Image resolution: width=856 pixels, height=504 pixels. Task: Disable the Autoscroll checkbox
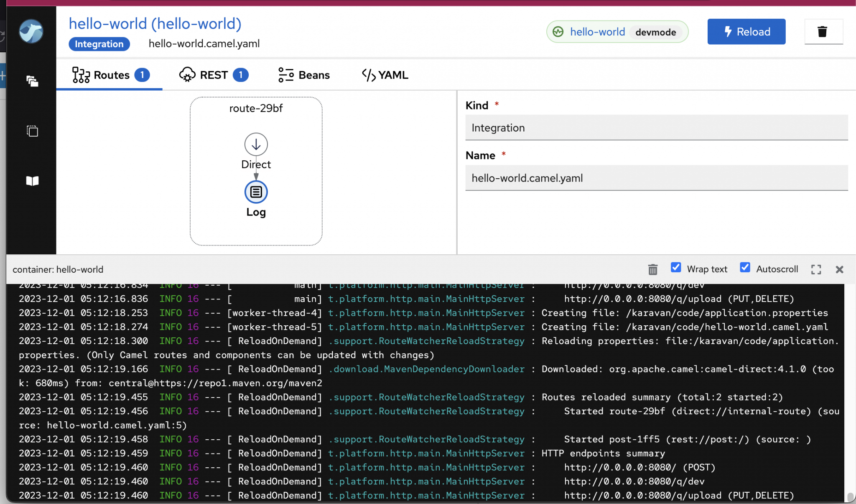[745, 268]
